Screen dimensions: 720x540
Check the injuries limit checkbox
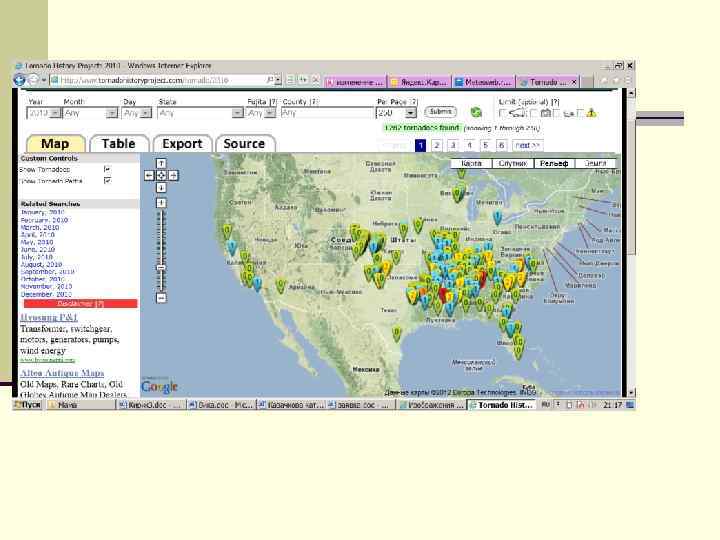pyautogui.click(x=557, y=112)
